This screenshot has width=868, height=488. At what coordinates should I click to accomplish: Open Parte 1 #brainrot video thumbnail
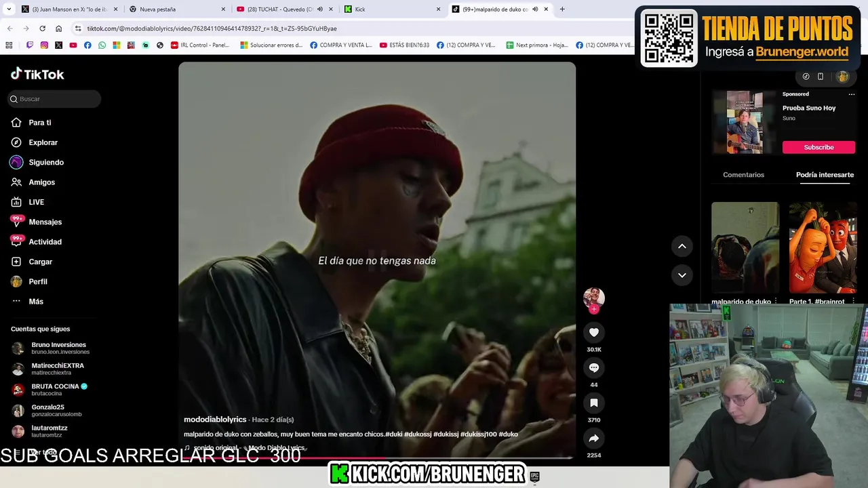point(823,247)
